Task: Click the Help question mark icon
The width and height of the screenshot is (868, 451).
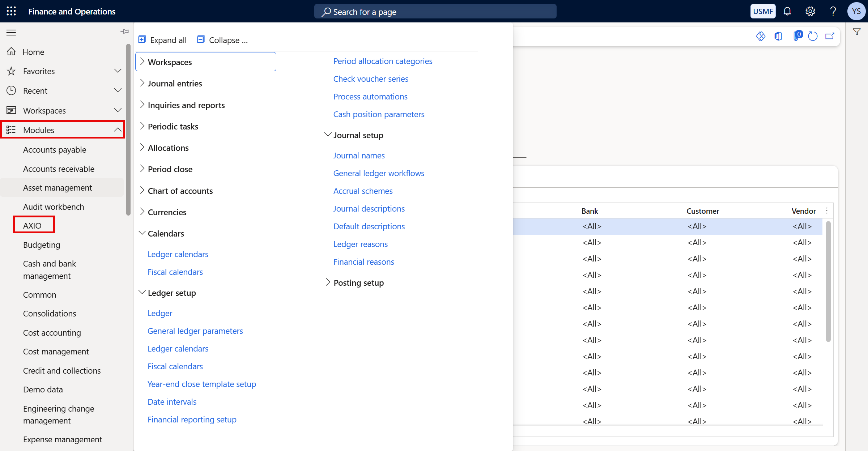Action: 833,11
